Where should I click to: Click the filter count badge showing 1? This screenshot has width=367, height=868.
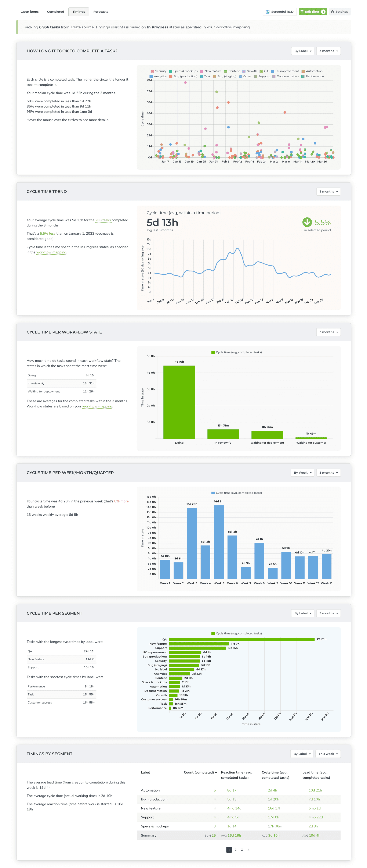coord(323,12)
